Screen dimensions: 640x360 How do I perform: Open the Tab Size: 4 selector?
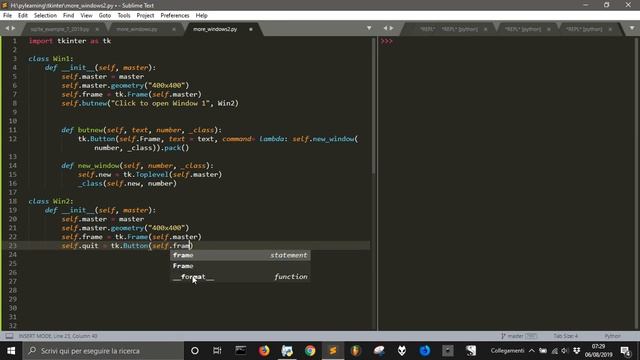(x=565, y=336)
